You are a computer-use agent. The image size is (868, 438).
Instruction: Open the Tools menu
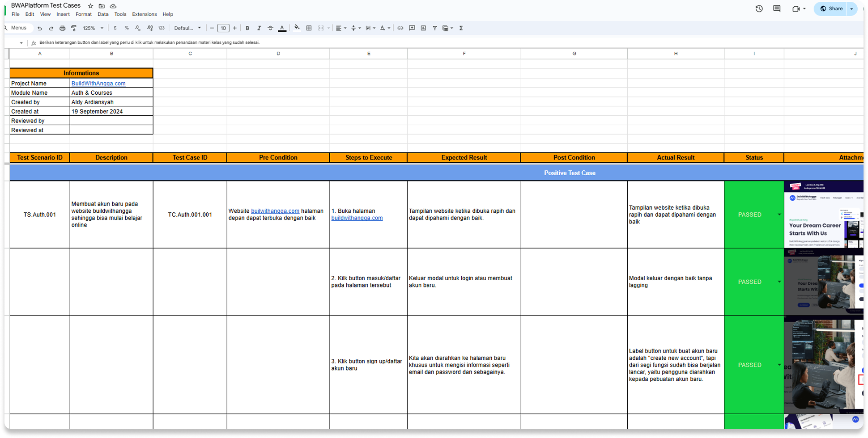click(x=120, y=14)
